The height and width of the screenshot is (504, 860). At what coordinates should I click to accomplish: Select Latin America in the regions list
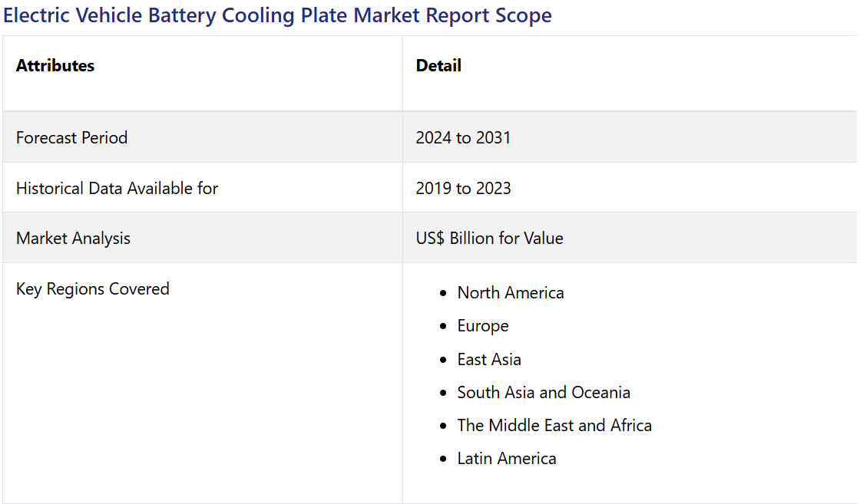pos(507,459)
